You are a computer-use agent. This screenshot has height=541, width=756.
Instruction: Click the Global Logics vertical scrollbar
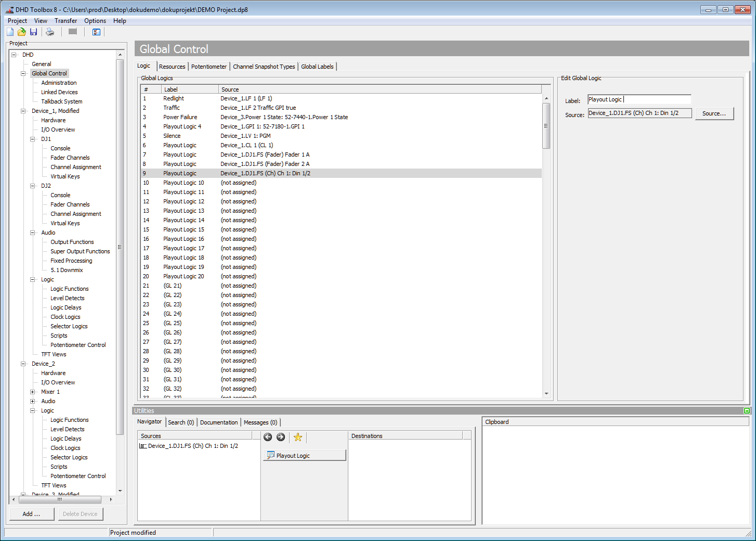coord(546,125)
